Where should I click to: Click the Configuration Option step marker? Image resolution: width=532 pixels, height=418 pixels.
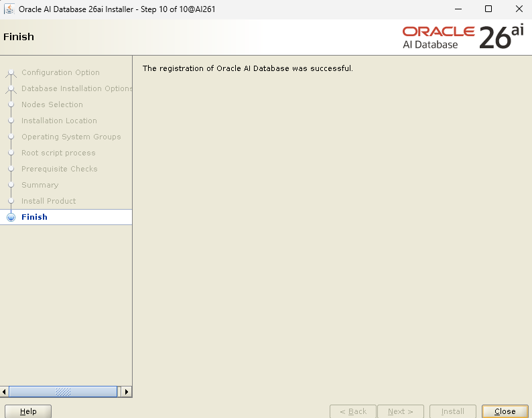11,72
